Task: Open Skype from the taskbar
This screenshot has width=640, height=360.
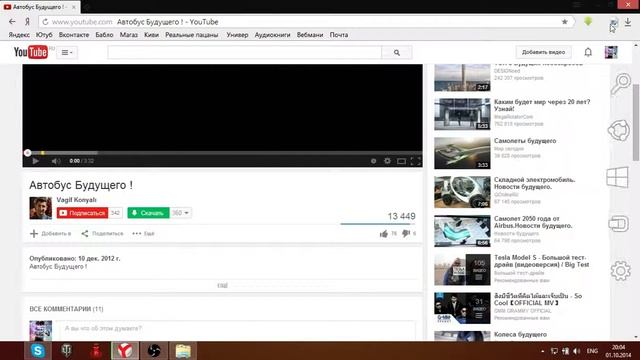Action: point(38,351)
